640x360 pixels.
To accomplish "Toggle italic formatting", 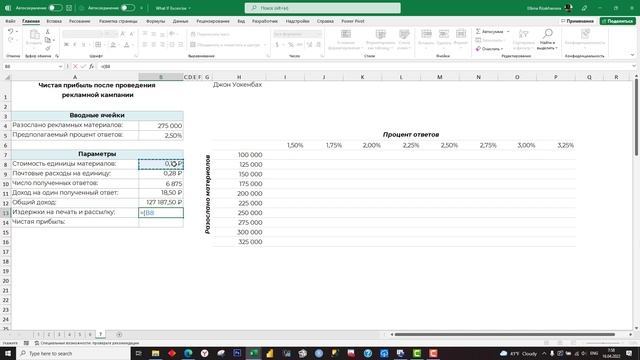I will (75, 44).
